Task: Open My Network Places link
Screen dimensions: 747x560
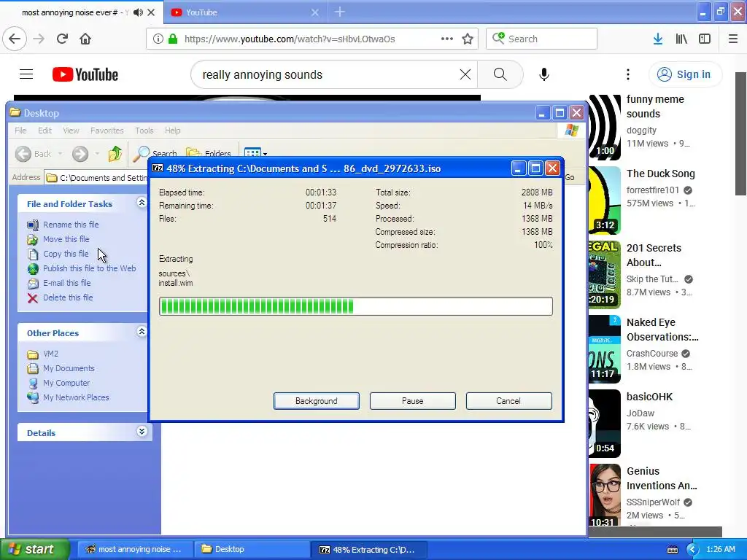Action: (76, 397)
